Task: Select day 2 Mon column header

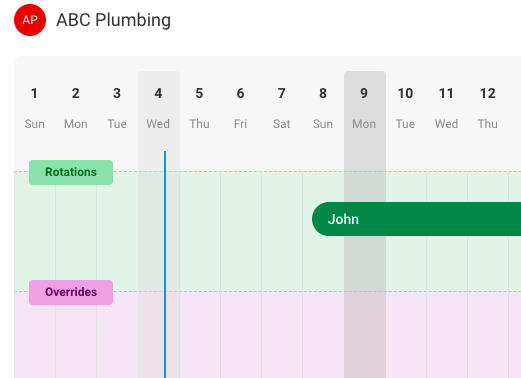Action: pos(76,107)
